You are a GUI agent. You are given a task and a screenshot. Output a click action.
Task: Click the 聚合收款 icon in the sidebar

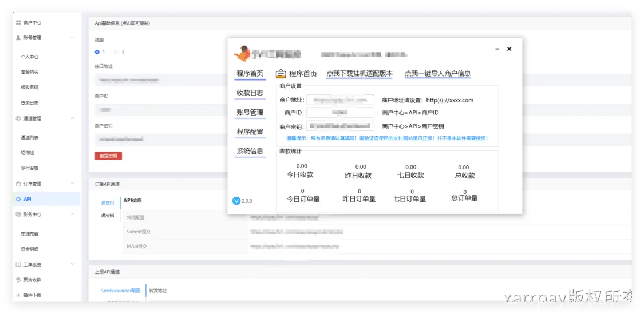pyautogui.click(x=18, y=280)
